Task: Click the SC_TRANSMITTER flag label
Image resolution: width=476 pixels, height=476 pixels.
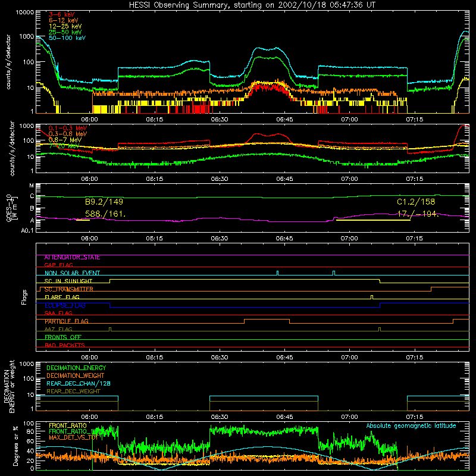Action: click(x=69, y=289)
